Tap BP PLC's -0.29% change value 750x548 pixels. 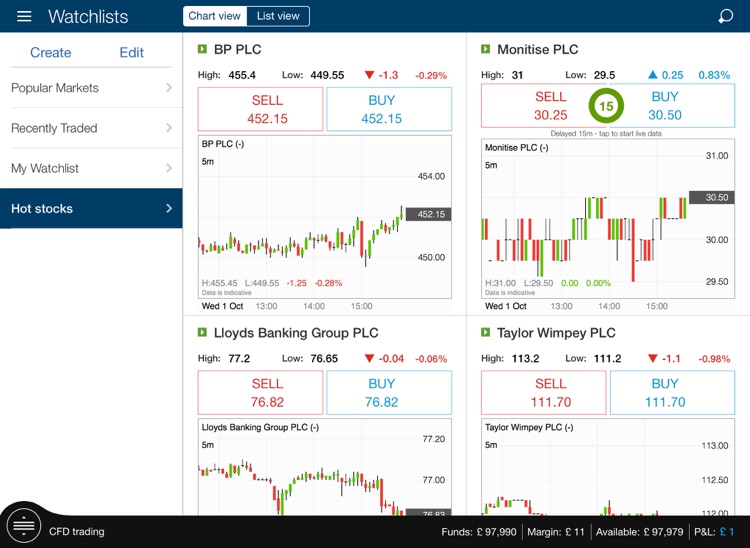[x=431, y=76]
